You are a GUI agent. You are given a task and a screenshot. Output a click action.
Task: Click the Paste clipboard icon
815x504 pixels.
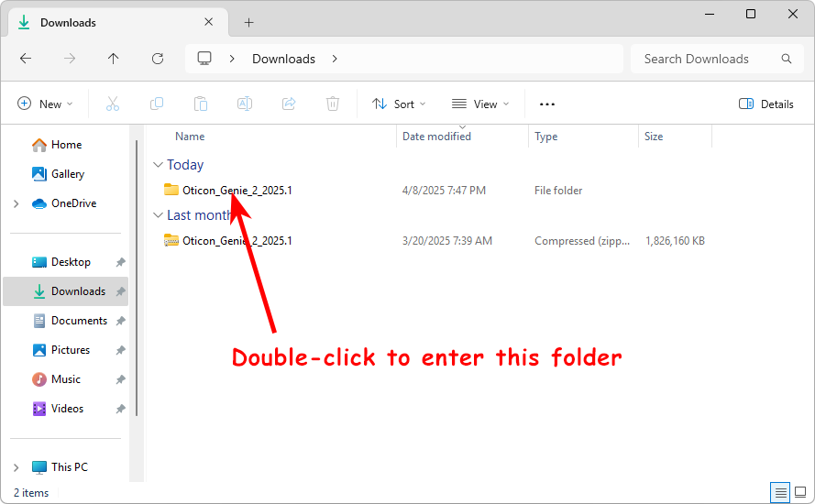201,104
